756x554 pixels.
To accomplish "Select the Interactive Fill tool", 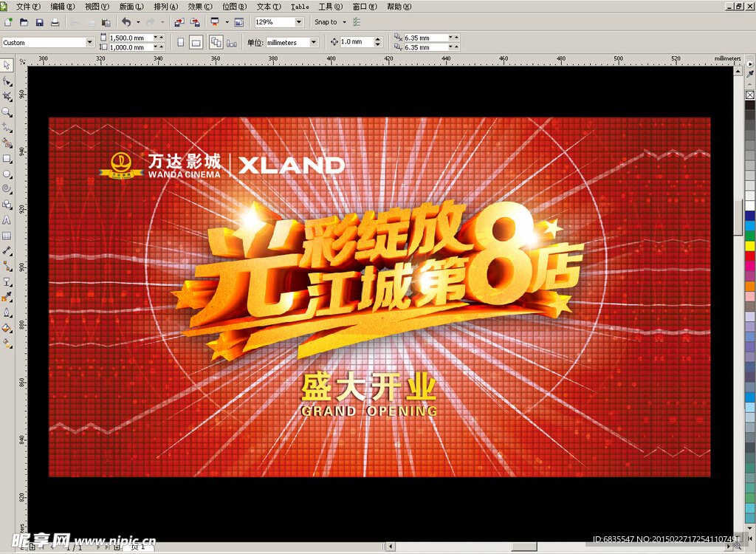I will (7, 343).
